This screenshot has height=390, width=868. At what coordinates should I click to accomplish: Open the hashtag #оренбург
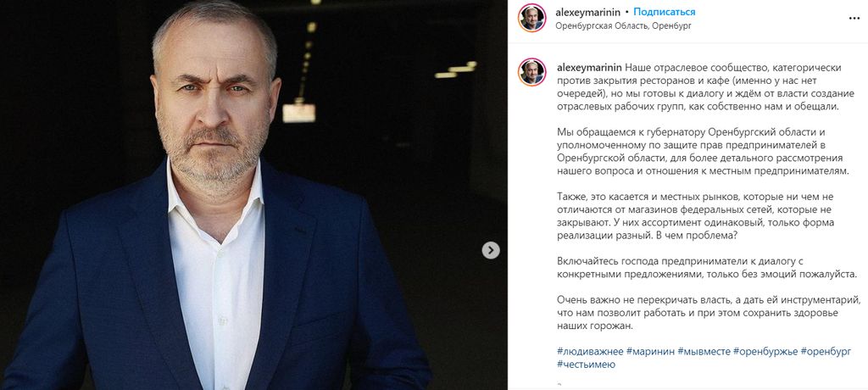click(826, 351)
